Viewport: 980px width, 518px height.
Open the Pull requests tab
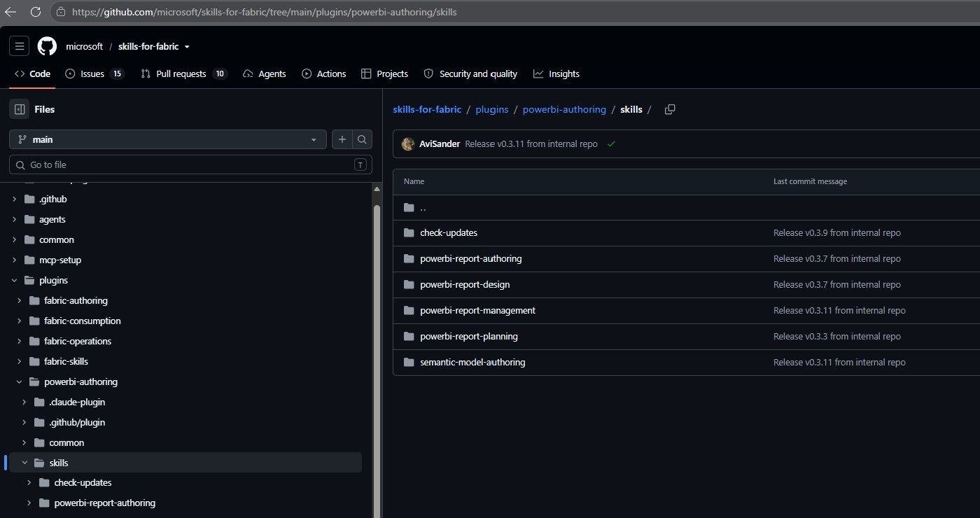[x=184, y=73]
